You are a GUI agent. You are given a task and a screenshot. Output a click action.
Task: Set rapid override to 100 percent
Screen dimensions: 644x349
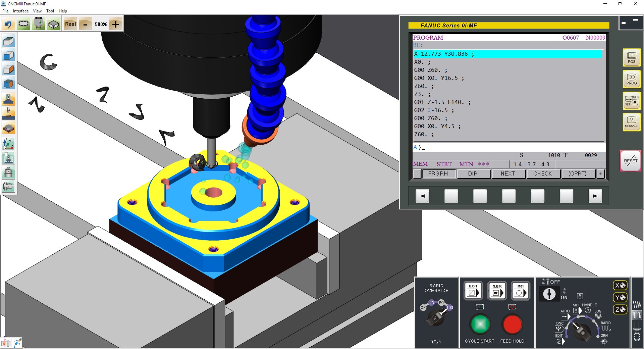point(450,307)
